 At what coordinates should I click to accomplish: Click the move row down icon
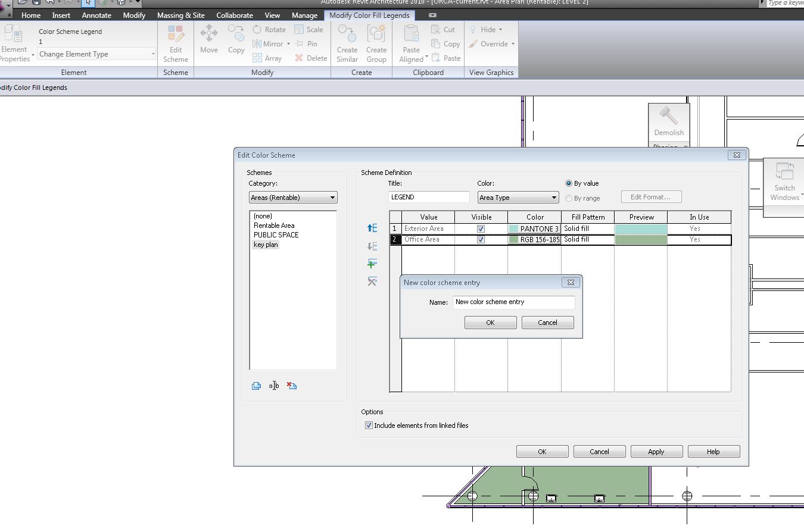click(x=372, y=246)
